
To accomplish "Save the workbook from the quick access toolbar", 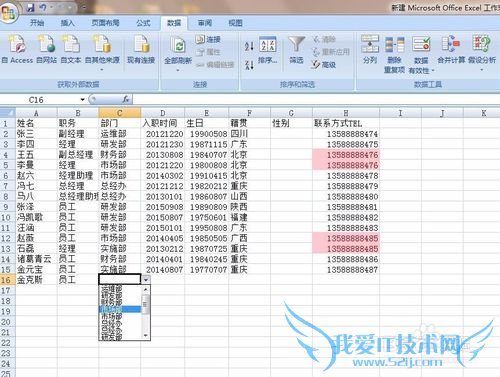I will tap(31, 7).
